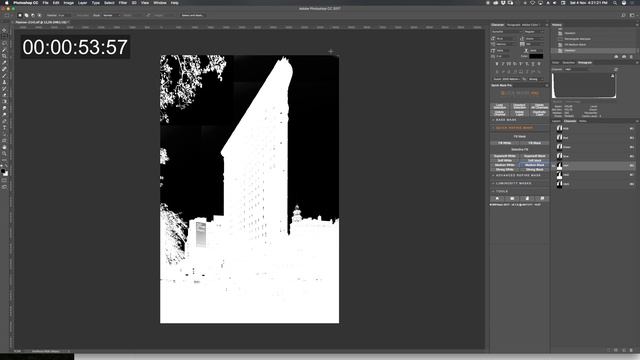The width and height of the screenshot is (640, 360).
Task: Change screen mode from toolbar bottom
Action: coord(4,187)
